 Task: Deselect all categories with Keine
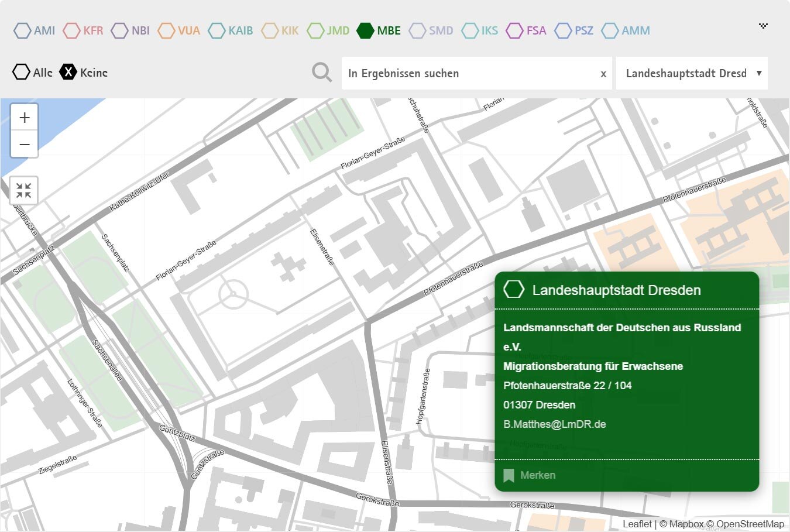coord(84,73)
